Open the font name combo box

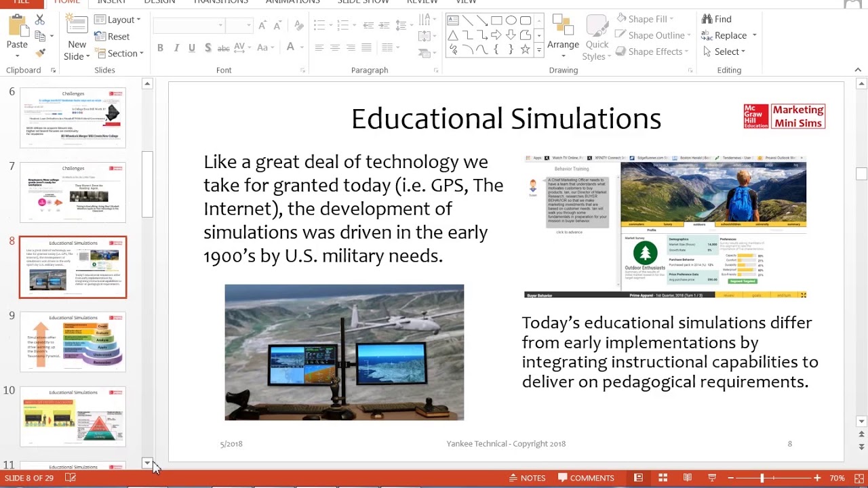pyautogui.click(x=189, y=26)
